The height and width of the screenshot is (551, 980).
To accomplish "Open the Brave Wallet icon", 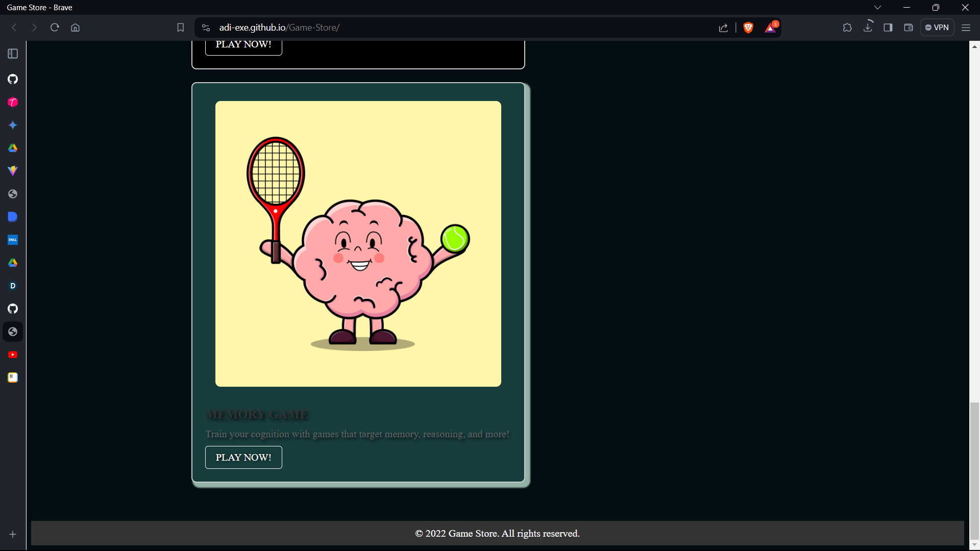I will 909,28.
